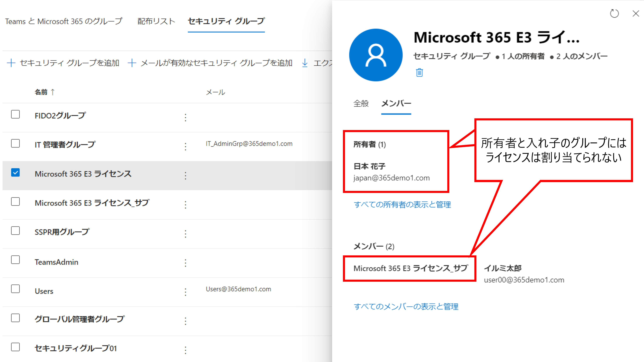Uncheck the Microsoft 365 E3 ライセンス checkbox
The width and height of the screenshot is (644, 362).
click(x=16, y=173)
